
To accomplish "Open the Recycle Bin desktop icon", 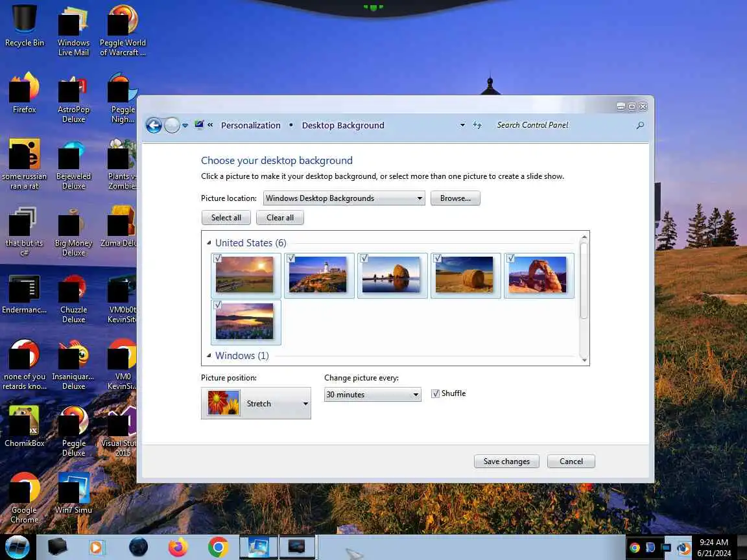I will (24, 26).
